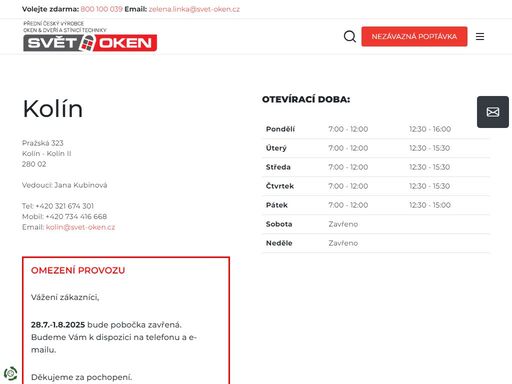The image size is (512, 384).
Task: Go to the Svět Oken logo homepage
Action: (x=90, y=36)
